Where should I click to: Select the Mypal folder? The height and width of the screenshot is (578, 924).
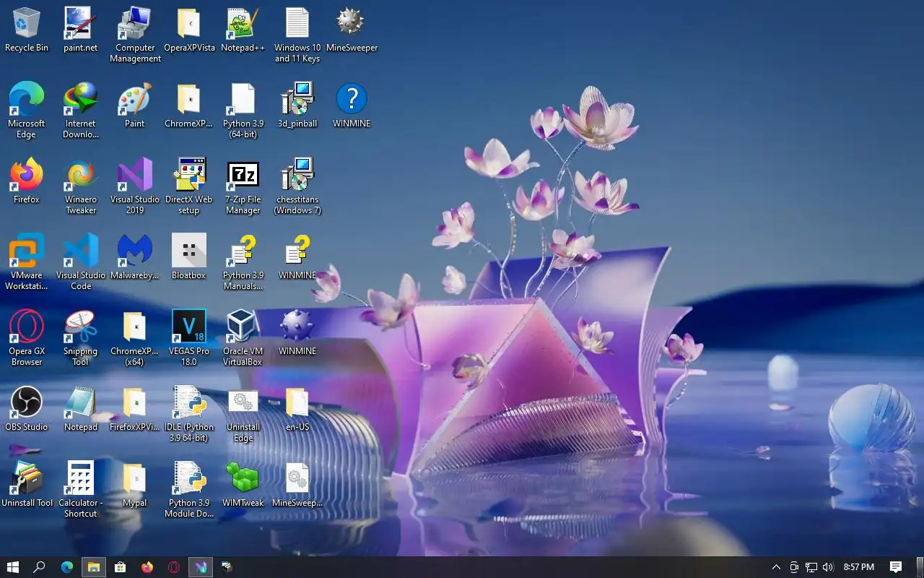[135, 485]
